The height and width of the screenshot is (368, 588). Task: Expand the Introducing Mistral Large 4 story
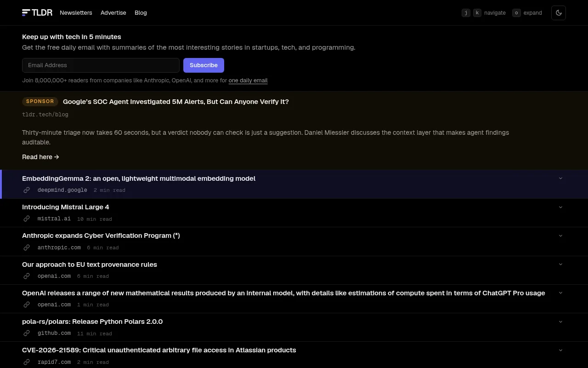(560, 207)
